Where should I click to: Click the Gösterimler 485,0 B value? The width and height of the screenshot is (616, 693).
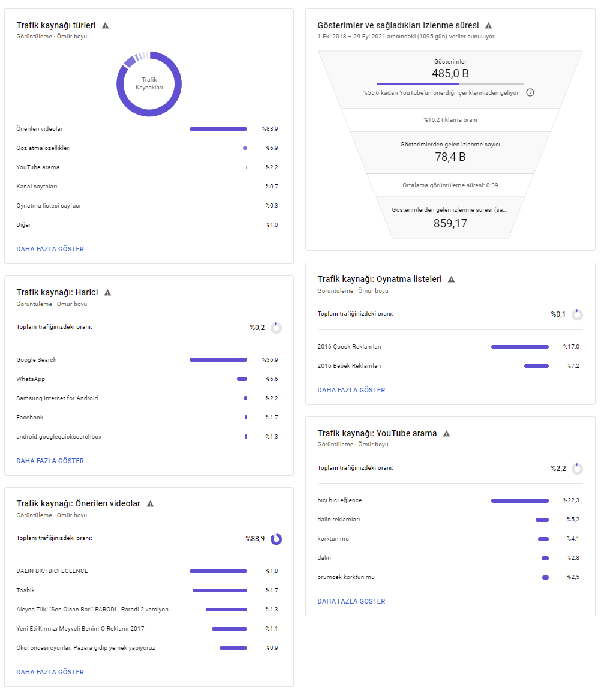tap(450, 73)
